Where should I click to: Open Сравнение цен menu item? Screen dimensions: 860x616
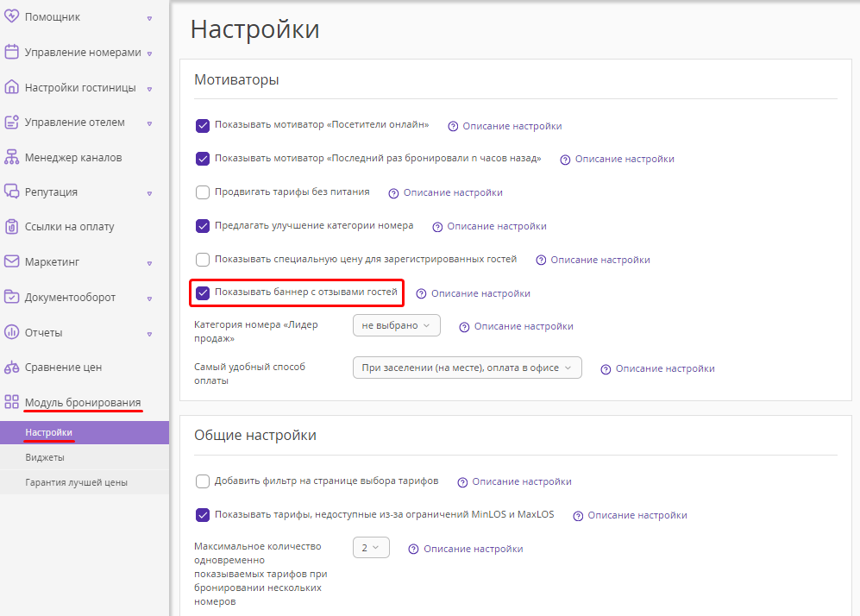(63, 367)
